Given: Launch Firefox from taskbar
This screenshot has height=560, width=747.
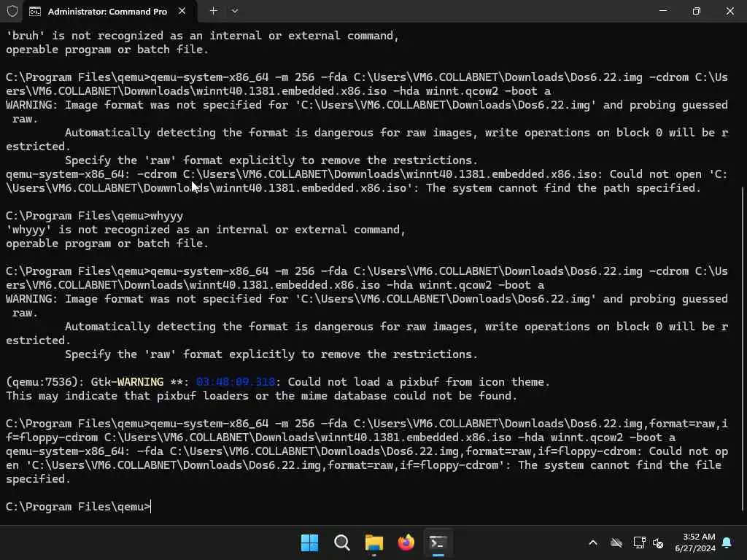Looking at the screenshot, I should (406, 542).
